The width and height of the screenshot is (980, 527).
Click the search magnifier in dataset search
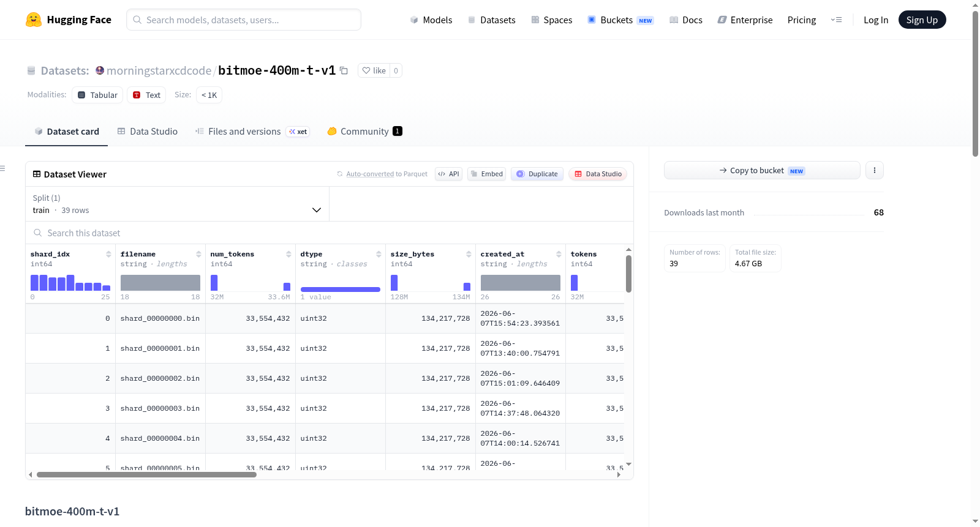pos(38,233)
